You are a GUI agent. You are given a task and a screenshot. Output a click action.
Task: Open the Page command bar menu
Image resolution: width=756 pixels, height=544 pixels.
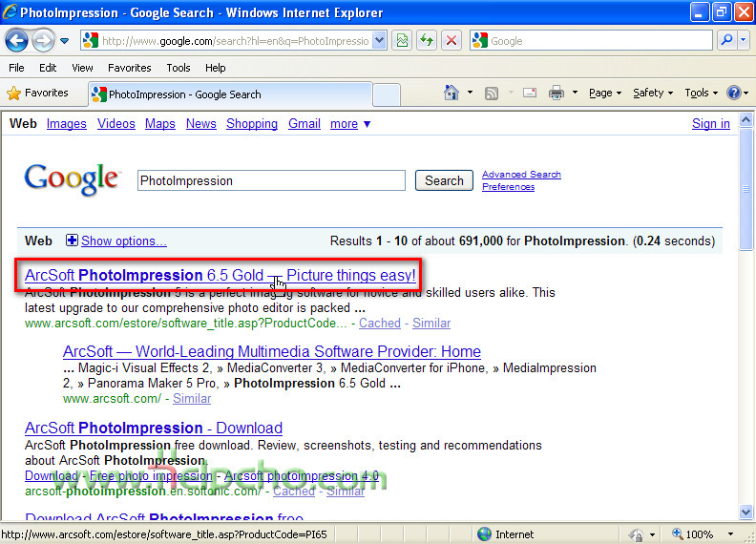click(x=605, y=93)
